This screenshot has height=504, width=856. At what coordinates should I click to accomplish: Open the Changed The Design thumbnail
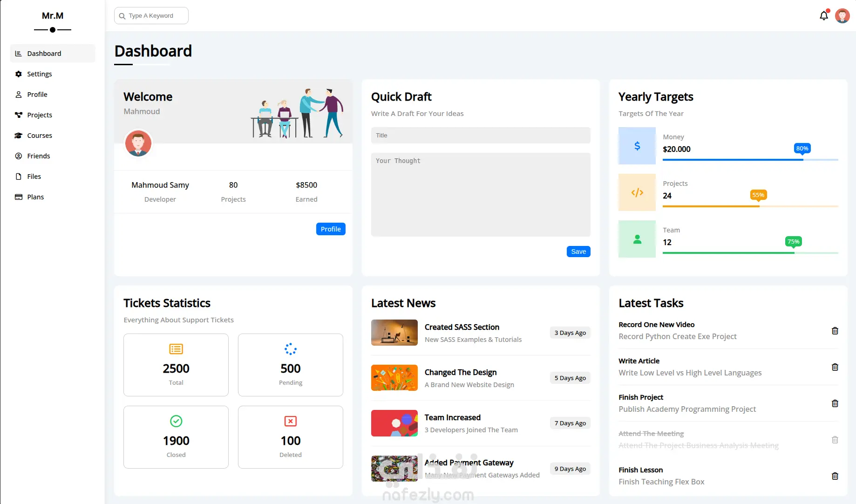click(x=394, y=378)
